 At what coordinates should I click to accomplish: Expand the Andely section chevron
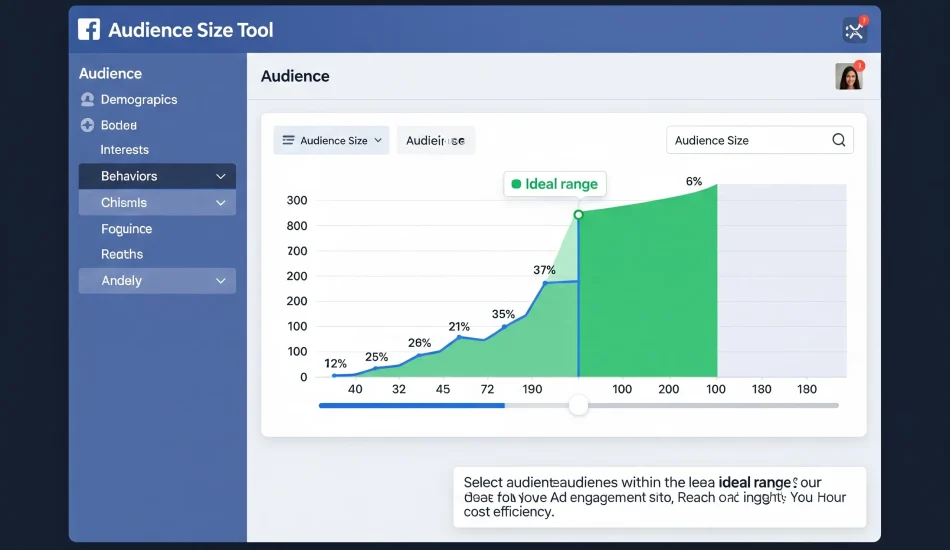(x=220, y=282)
